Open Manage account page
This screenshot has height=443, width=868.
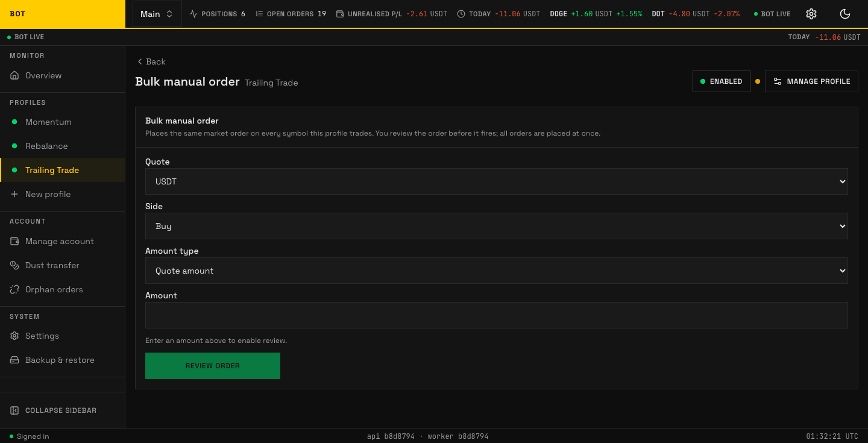(63, 241)
